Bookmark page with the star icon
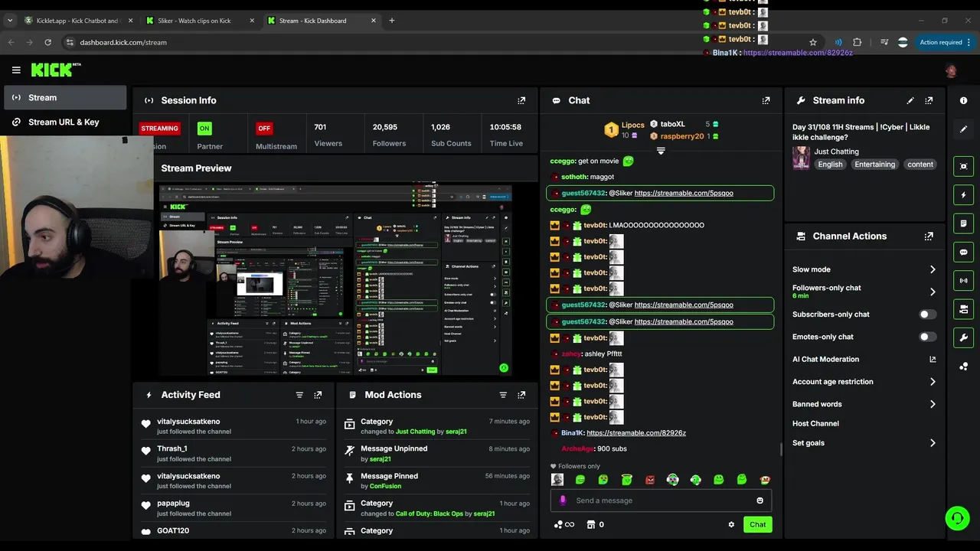 click(813, 42)
